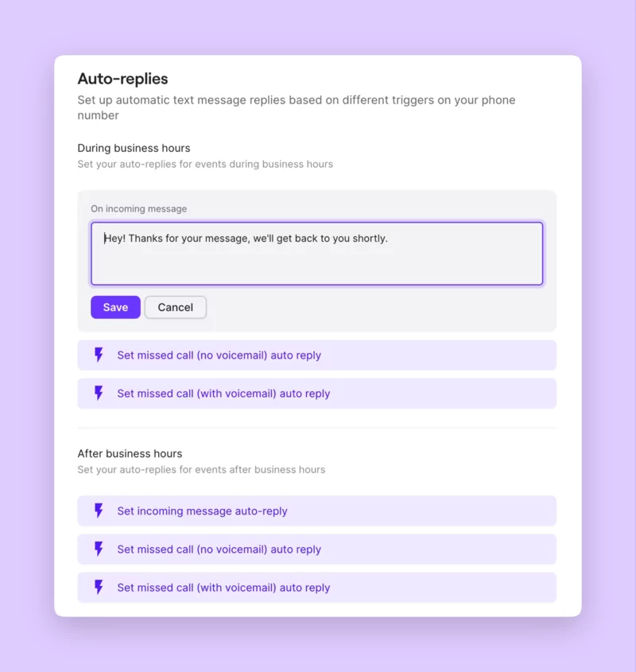
Task: Open 'Set missed call (no voicemail)' after business hours
Action: click(219, 550)
